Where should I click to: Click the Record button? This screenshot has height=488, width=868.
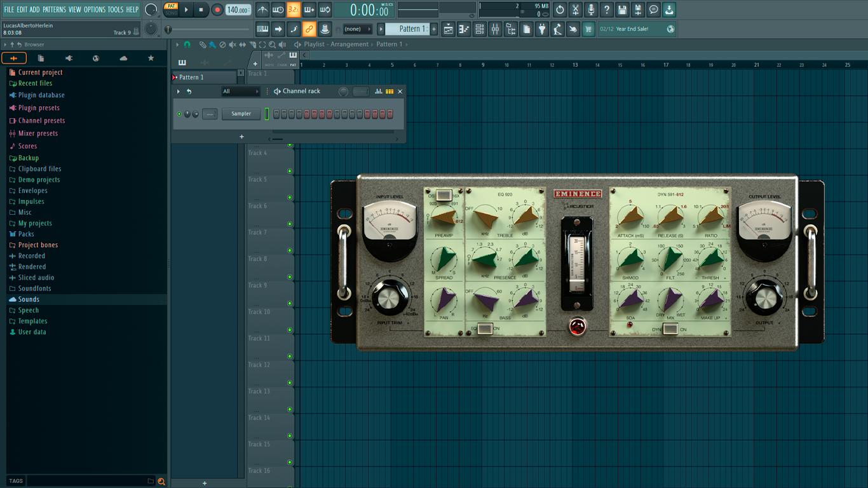pos(217,10)
